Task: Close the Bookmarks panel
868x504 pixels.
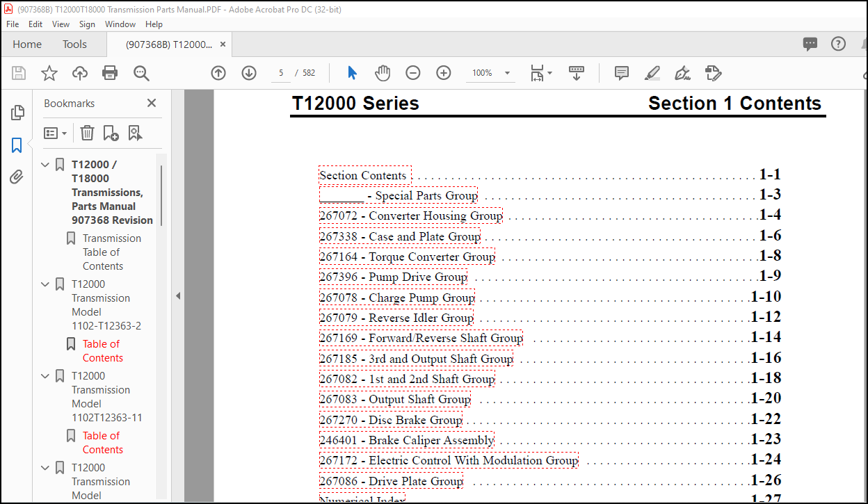Action: [x=152, y=103]
